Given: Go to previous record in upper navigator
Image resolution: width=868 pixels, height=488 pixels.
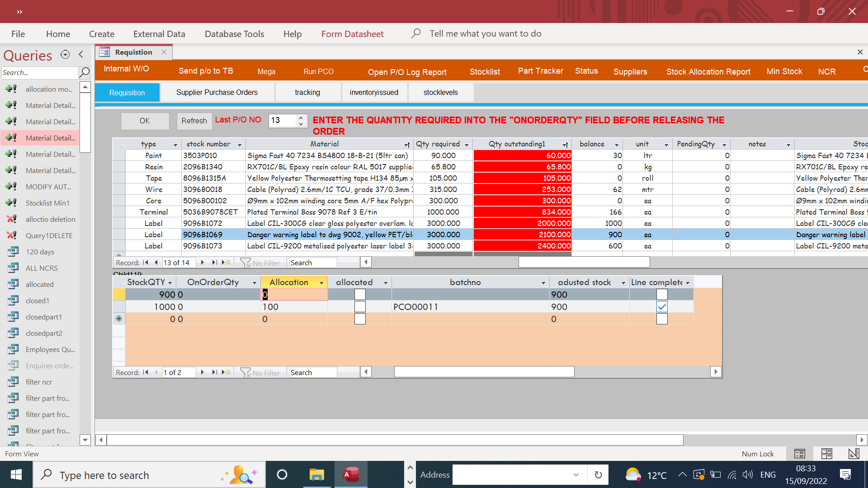Looking at the screenshot, I should pos(156,263).
